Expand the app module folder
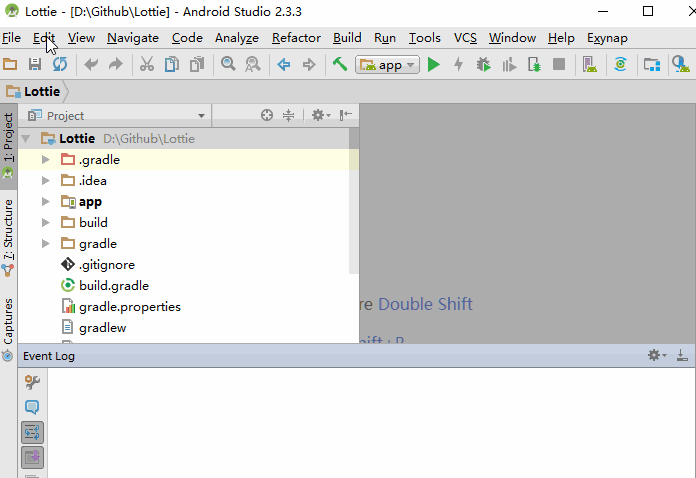Viewport: 696px width, 478px height. (x=46, y=201)
